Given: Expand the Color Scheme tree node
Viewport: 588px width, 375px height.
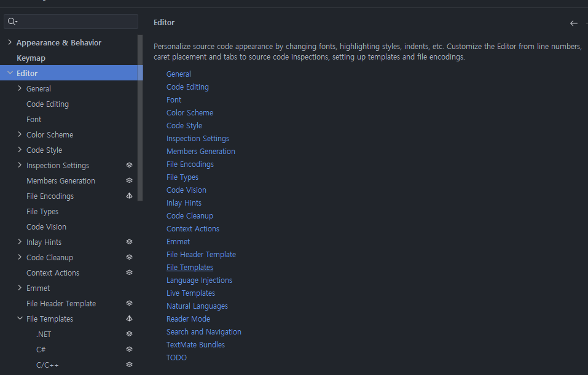Looking at the screenshot, I should (20, 134).
